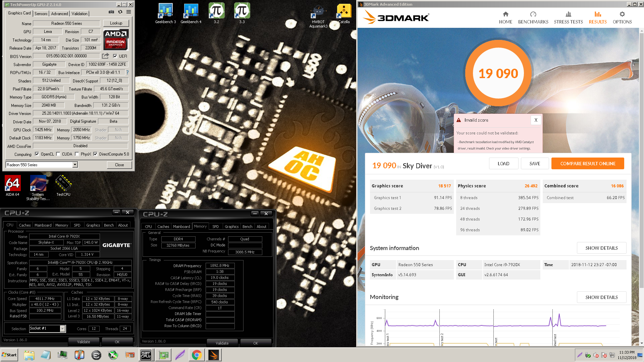This screenshot has width=644, height=362.
Task: Go to 3DMark HOME
Action: point(505,18)
